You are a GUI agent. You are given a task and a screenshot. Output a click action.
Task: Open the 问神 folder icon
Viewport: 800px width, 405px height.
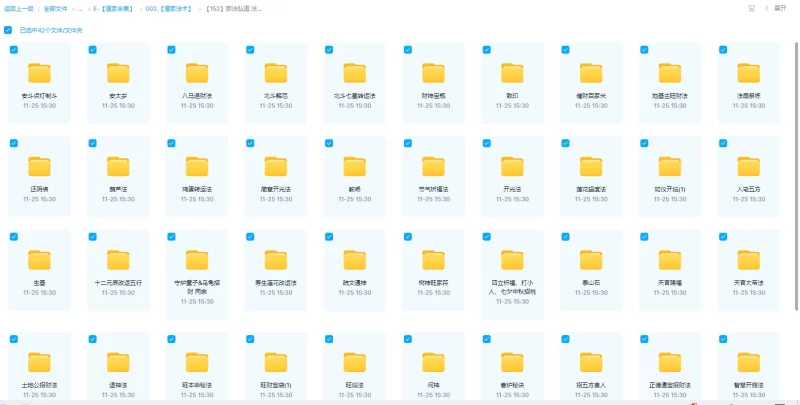[433, 360]
